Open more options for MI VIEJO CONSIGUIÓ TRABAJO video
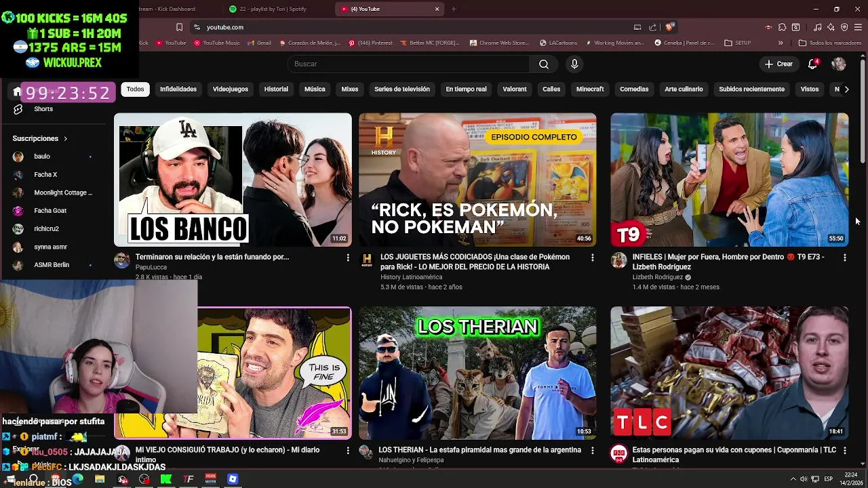This screenshot has width=868, height=488. 348,450
